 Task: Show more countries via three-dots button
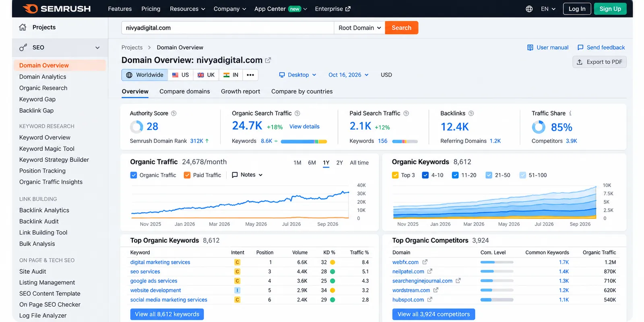(x=250, y=75)
